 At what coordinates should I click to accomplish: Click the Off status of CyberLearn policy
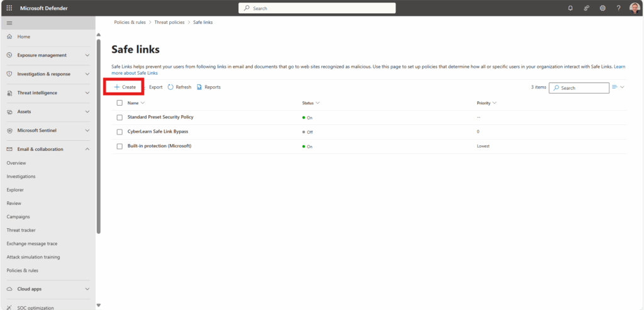[x=307, y=132]
